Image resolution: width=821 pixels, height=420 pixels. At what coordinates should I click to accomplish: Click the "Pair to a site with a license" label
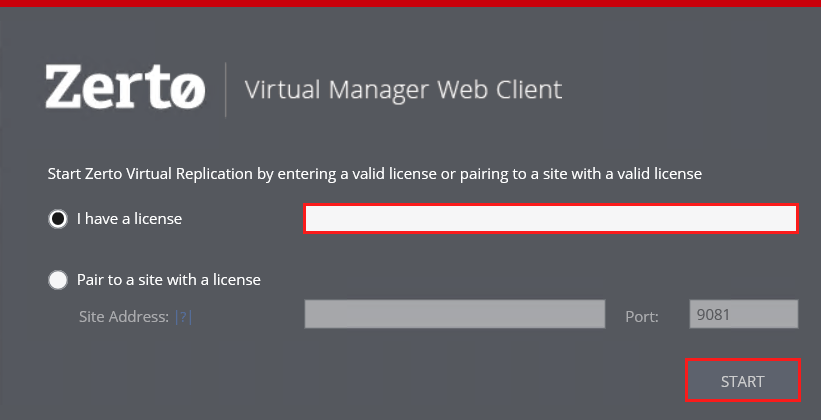tap(169, 280)
